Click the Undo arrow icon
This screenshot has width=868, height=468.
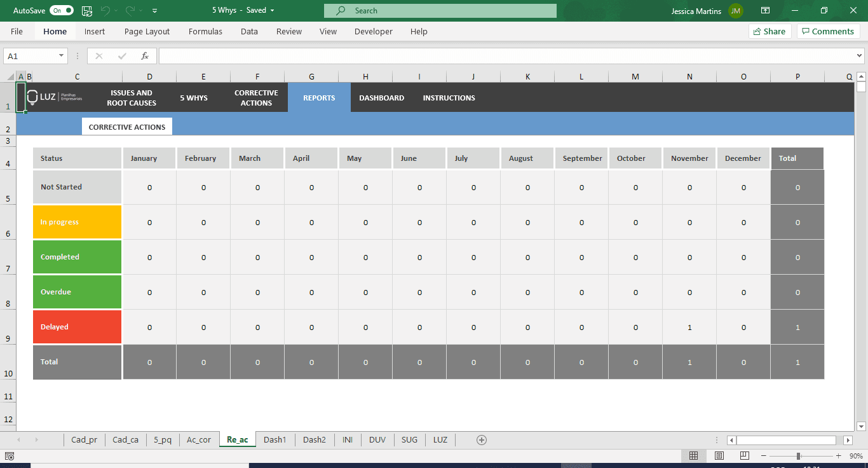(x=105, y=11)
